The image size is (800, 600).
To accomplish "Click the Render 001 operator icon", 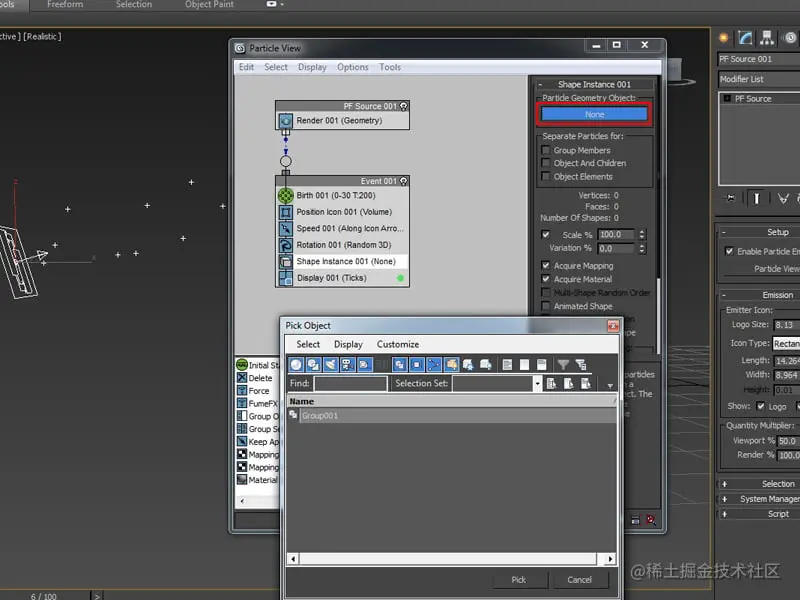I will click(286, 120).
